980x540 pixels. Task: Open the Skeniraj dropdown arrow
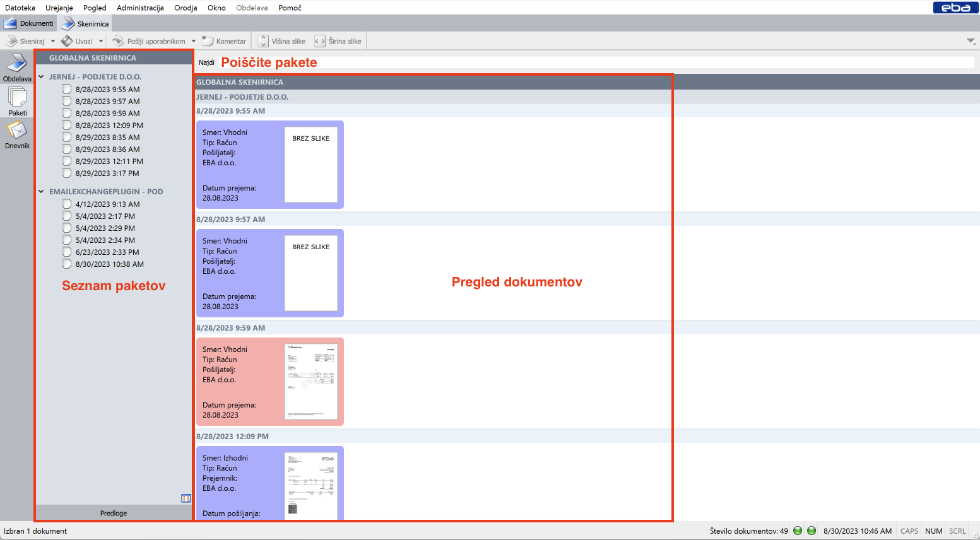pos(53,41)
